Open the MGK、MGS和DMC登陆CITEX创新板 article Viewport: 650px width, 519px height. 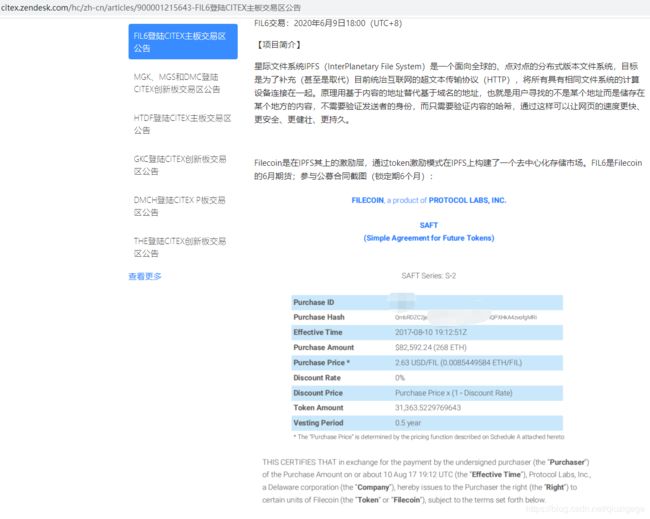coord(177,83)
